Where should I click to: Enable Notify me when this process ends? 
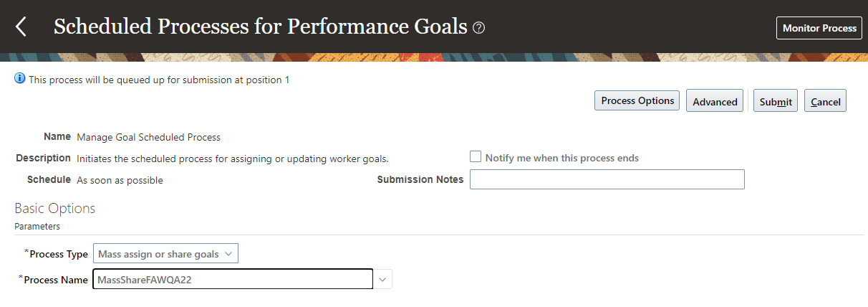click(x=476, y=156)
